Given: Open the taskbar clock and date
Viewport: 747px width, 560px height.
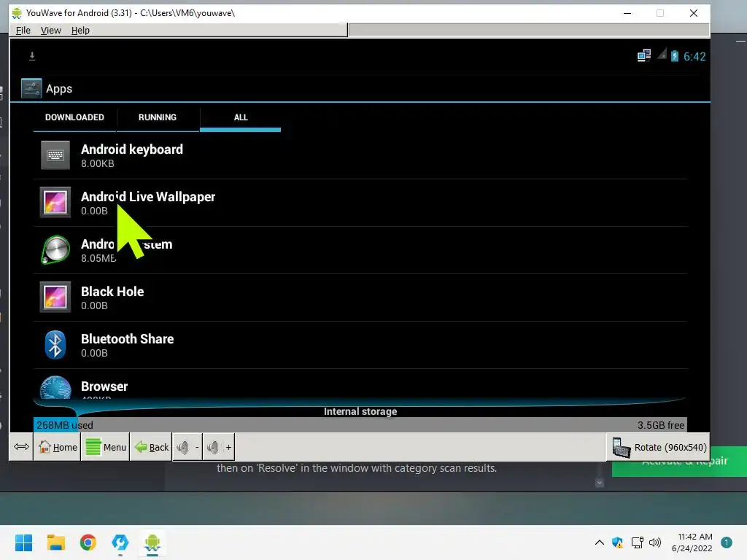Looking at the screenshot, I should [692, 542].
